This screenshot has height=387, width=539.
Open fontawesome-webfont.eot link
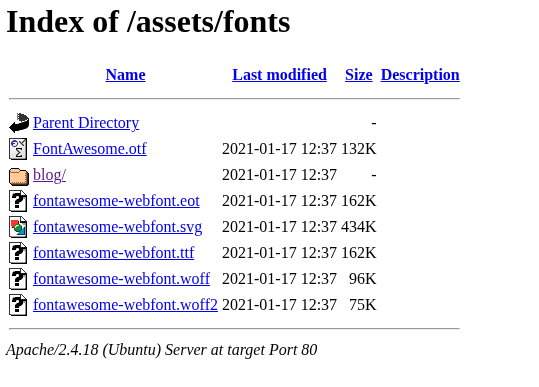pyautogui.click(x=116, y=201)
